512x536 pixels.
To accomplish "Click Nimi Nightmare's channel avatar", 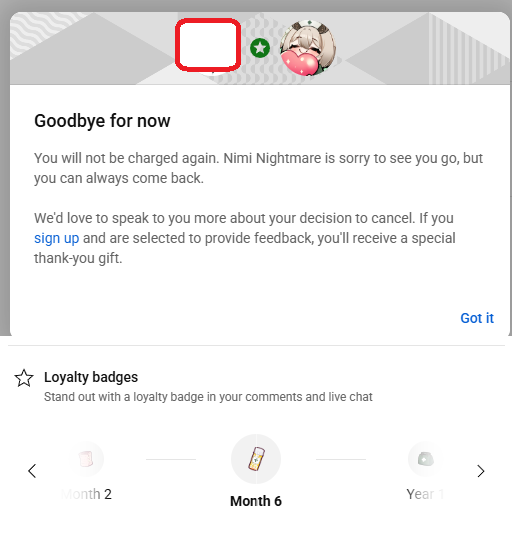I will (x=308, y=48).
